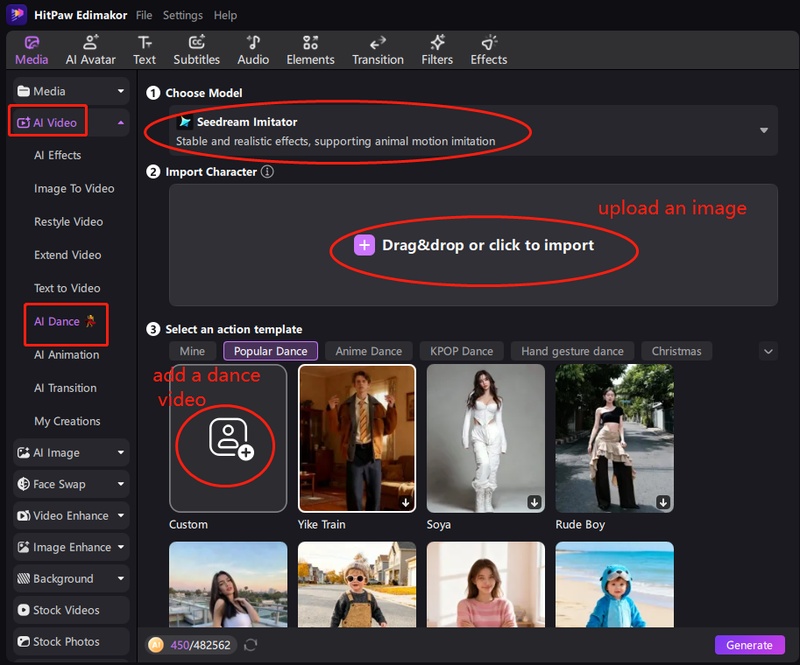Click the Import Character info icon

click(267, 172)
